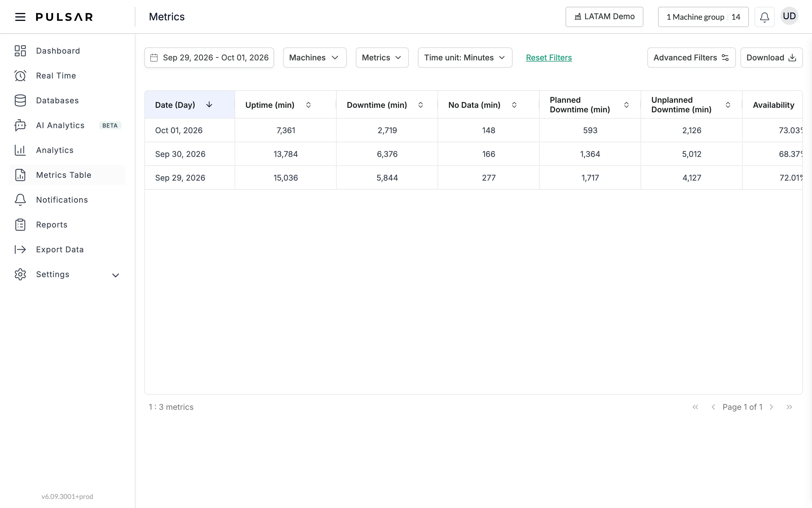Click the Real Time clock icon

(20, 76)
